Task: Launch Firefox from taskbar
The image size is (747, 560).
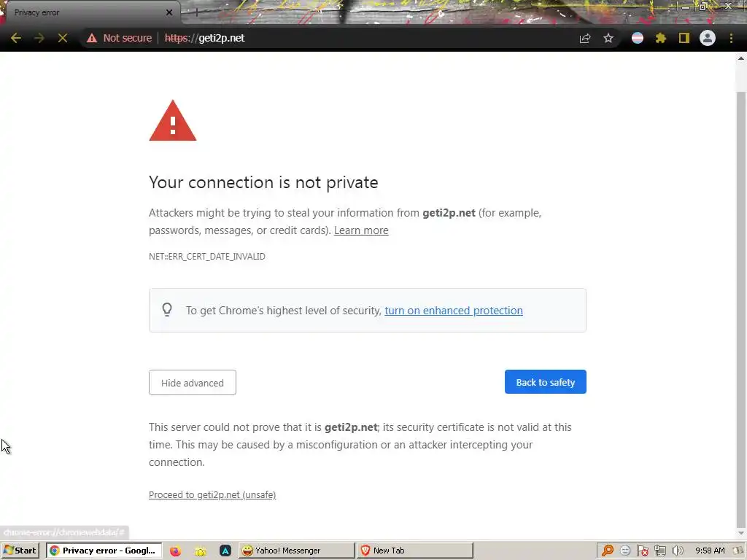Action: (x=175, y=551)
